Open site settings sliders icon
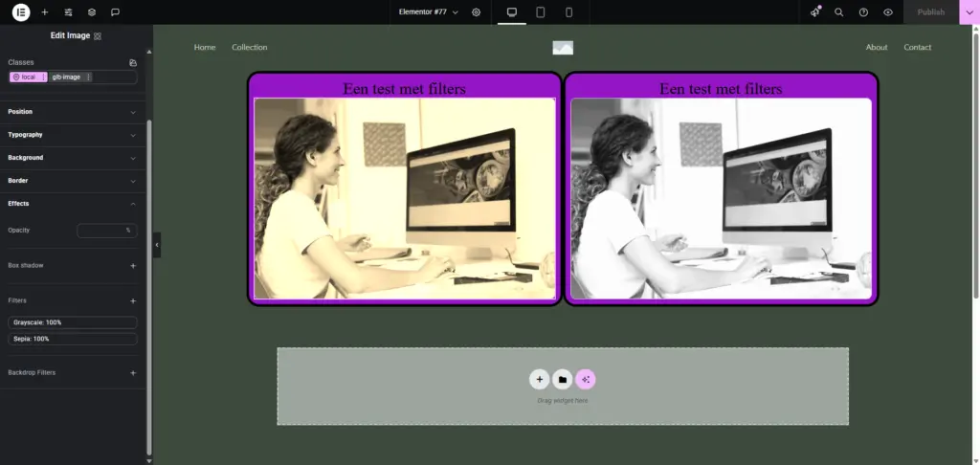980x465 pixels. 68,11
